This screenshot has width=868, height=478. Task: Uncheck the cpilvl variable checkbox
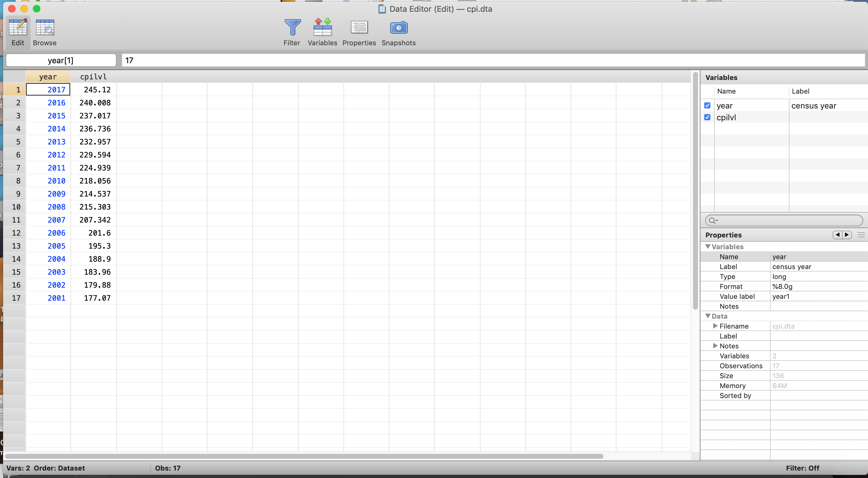tap(707, 117)
